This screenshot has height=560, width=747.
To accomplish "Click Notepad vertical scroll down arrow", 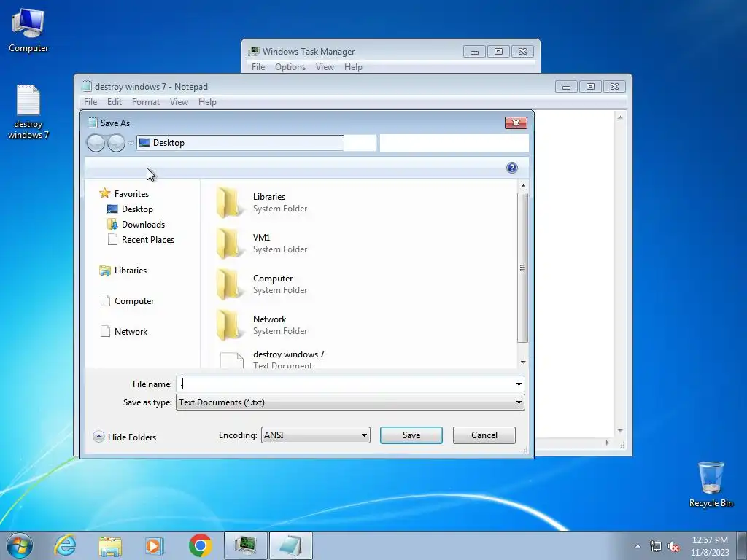I will pyautogui.click(x=620, y=431).
